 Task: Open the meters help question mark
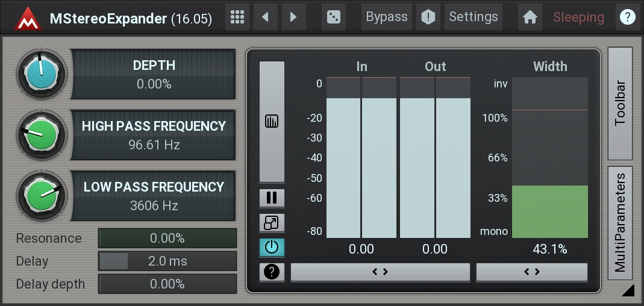[272, 272]
